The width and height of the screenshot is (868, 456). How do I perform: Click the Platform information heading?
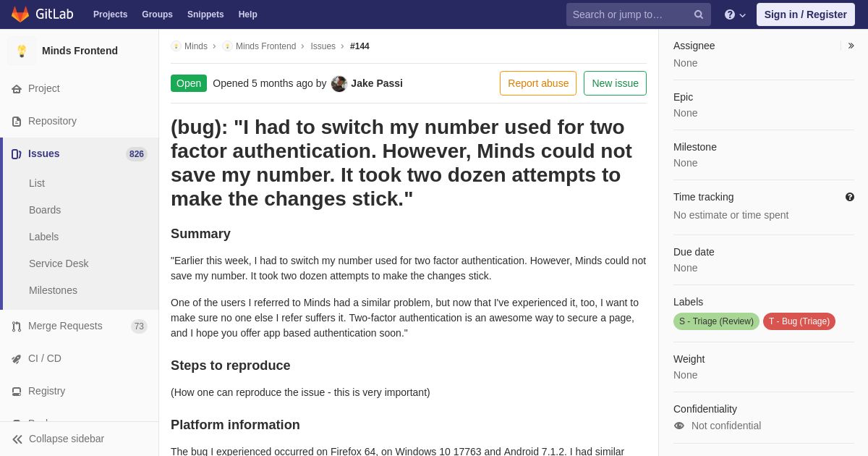[235, 425]
